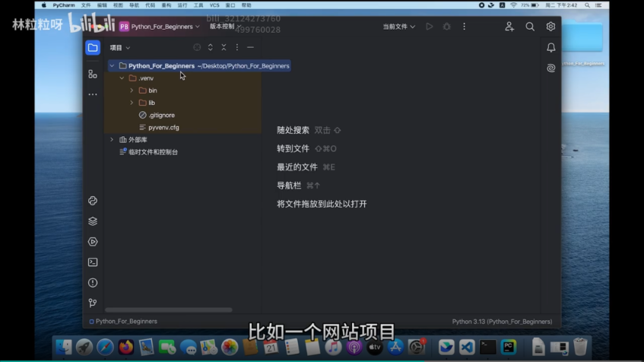
Task: Open the 当前文件 run configuration dropdown
Action: click(399, 27)
